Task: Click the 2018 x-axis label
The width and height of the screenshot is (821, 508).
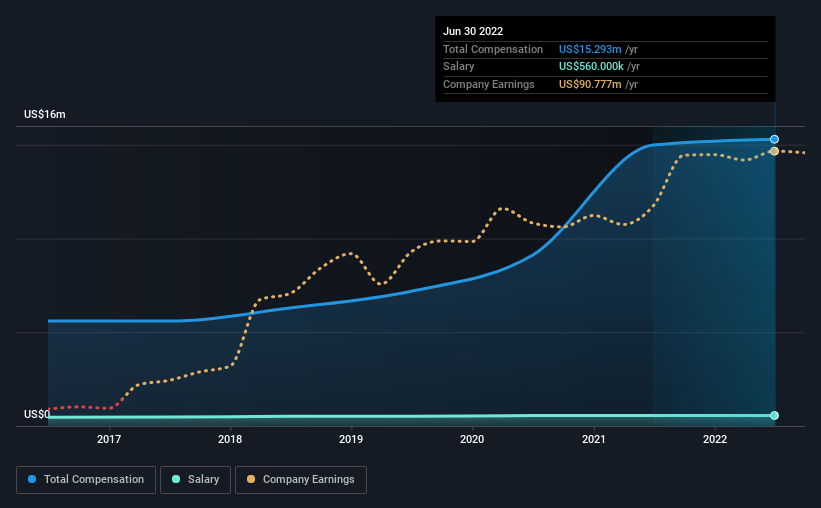Action: click(230, 439)
